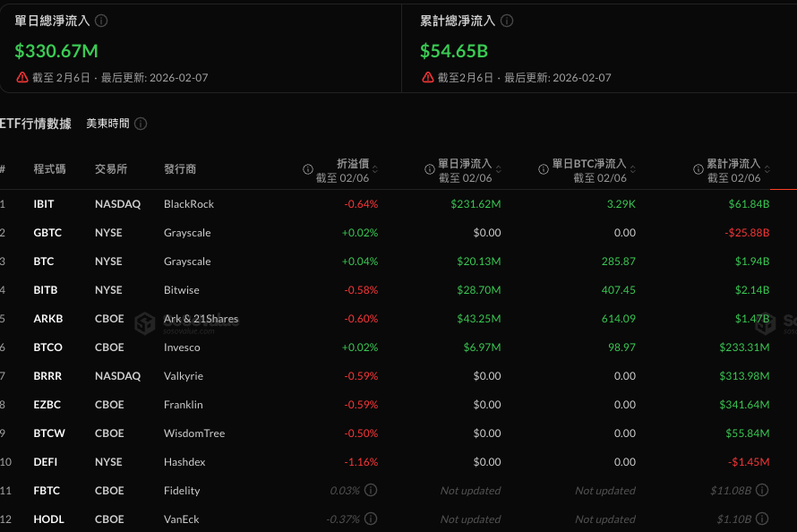The image size is (797, 532).
Task: Click BITB BTC inflow 407.45
Action: click(x=619, y=289)
